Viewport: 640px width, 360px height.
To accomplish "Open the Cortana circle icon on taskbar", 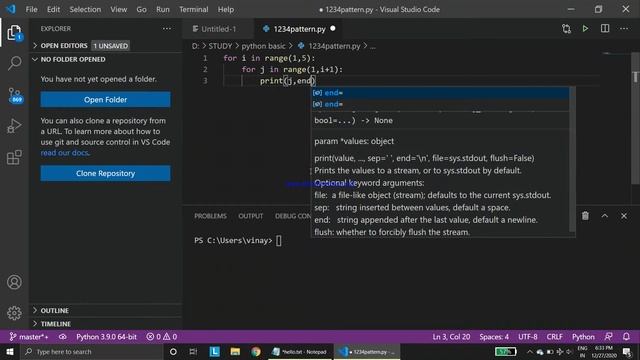I will point(173,352).
